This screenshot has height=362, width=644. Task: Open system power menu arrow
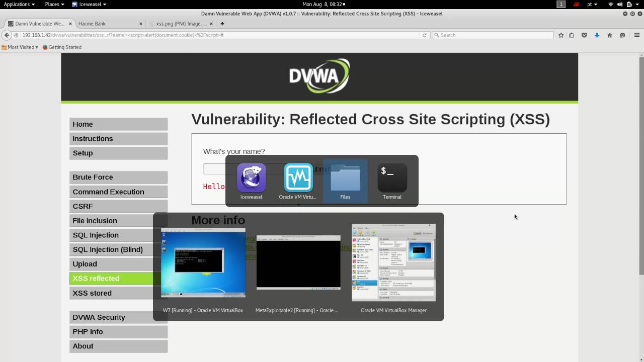pos(638,4)
